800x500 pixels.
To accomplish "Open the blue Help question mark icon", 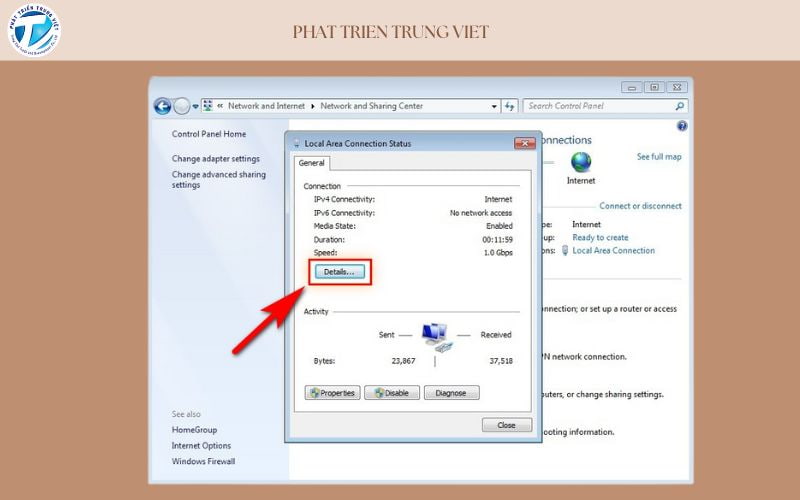I will point(682,127).
